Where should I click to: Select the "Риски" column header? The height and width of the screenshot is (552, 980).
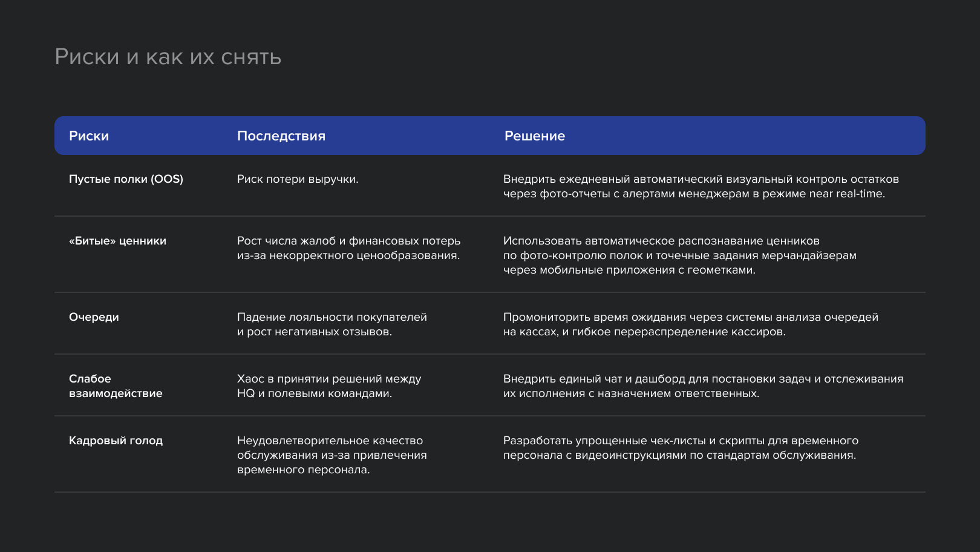[x=89, y=136]
